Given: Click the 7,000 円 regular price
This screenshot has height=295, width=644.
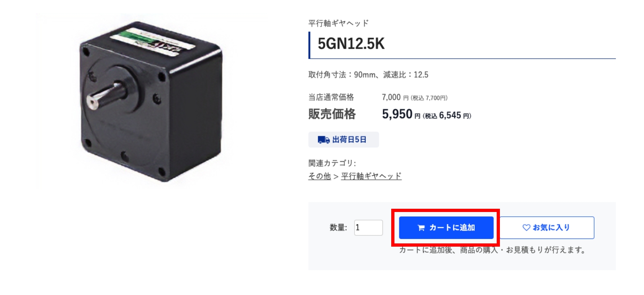Looking at the screenshot, I should point(395,97).
